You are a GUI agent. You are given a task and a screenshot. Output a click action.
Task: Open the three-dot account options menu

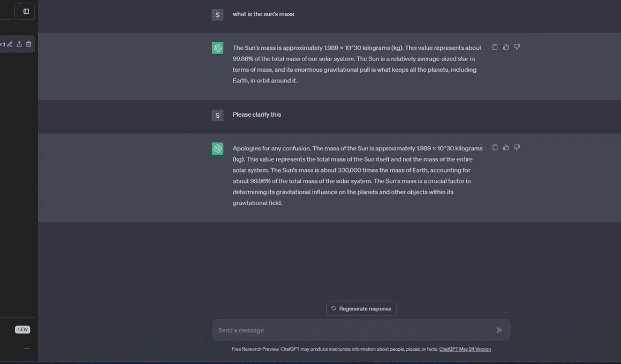coord(27,348)
